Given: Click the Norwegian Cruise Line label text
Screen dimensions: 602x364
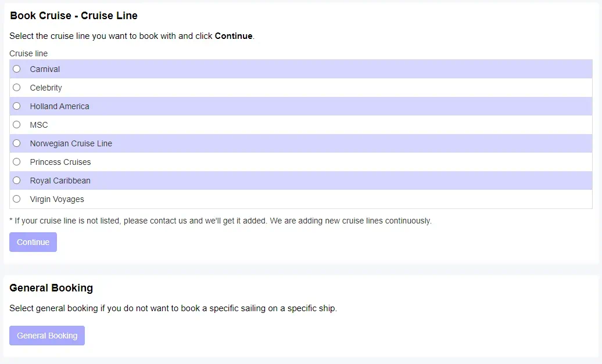Looking at the screenshot, I should pos(71,143).
